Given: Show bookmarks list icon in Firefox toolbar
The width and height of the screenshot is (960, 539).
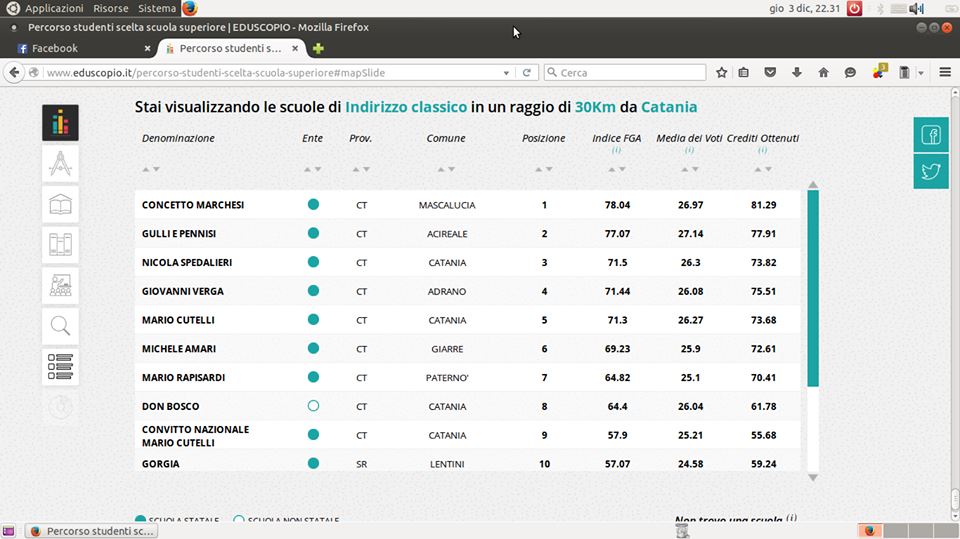Looking at the screenshot, I should coord(743,72).
